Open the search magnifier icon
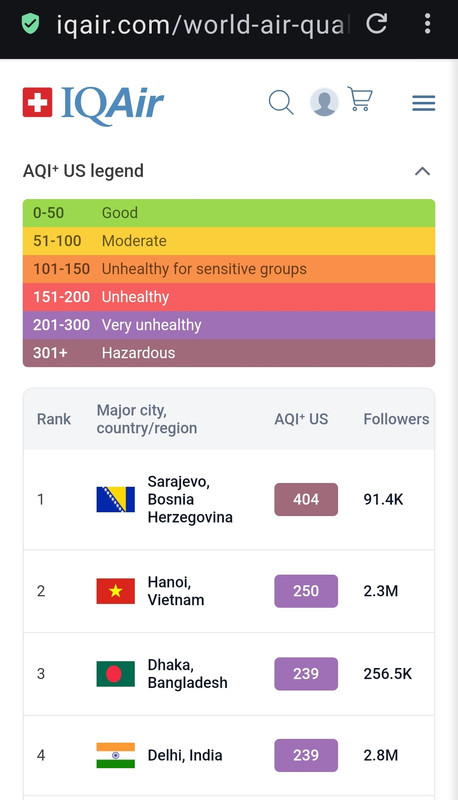Screen dimensions: 458x800 (x=281, y=102)
